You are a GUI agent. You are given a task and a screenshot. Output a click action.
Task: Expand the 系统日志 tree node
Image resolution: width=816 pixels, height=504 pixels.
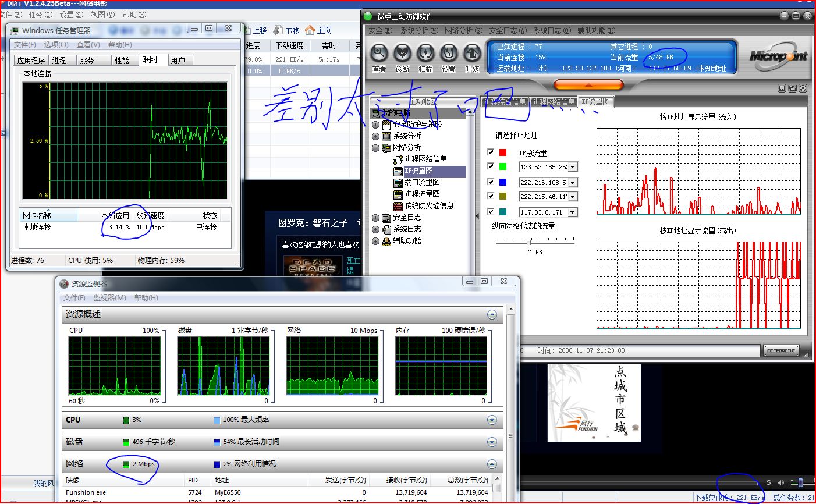(375, 229)
